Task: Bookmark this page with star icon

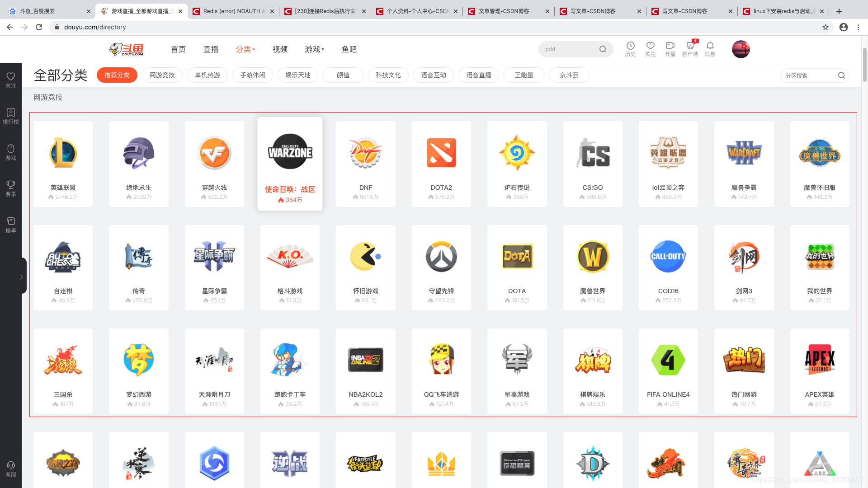Action: pyautogui.click(x=826, y=27)
